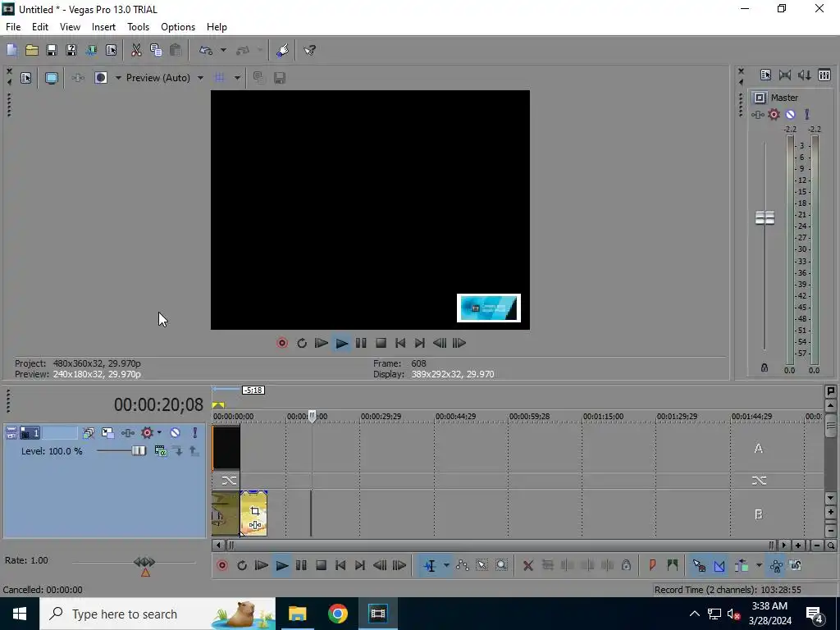The width and height of the screenshot is (840, 630).
Task: Select the Selection Edit tool
Action: [482, 565]
